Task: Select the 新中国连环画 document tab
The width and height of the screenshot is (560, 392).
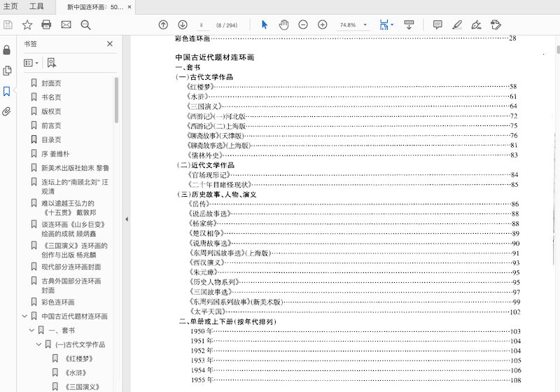Action: click(x=95, y=7)
